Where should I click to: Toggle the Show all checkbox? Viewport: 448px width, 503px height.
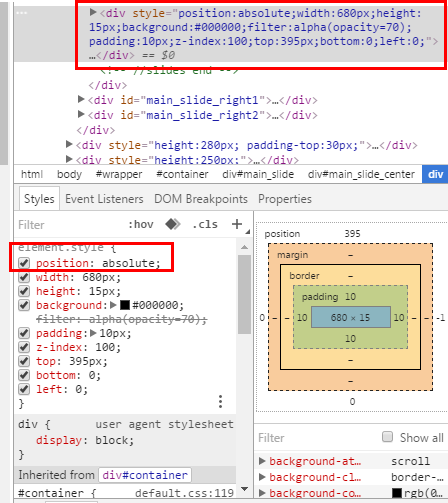coord(387,437)
